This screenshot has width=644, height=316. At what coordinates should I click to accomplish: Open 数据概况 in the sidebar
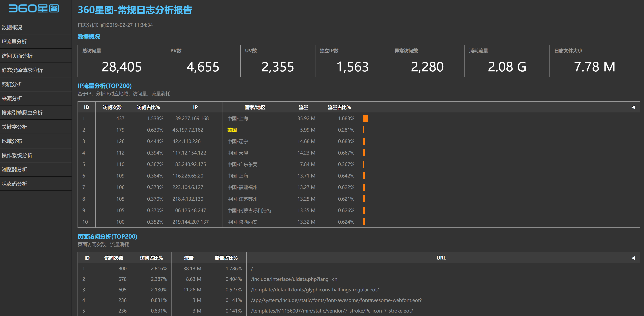click(36, 27)
